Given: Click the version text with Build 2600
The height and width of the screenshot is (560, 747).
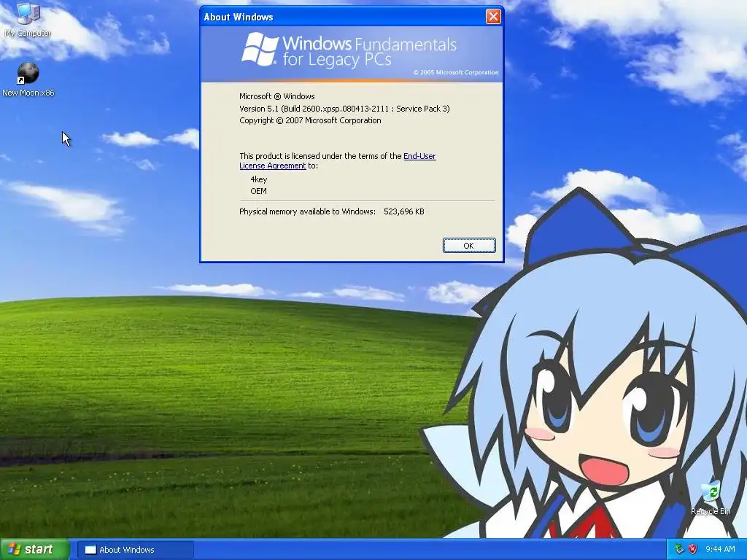Looking at the screenshot, I should point(344,109).
